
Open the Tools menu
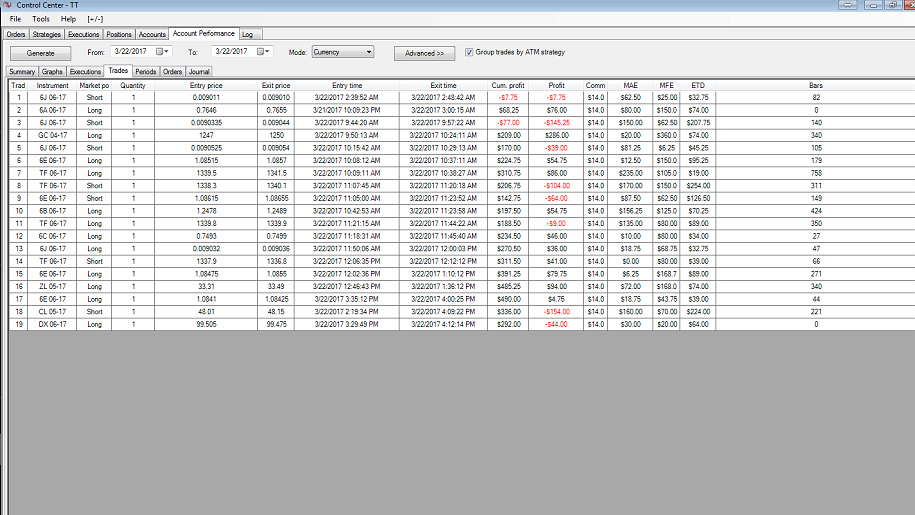[x=41, y=19]
